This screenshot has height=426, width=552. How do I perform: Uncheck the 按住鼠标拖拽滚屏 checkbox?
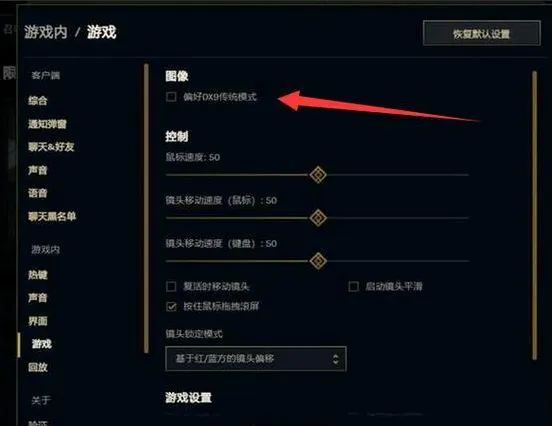click(171, 306)
